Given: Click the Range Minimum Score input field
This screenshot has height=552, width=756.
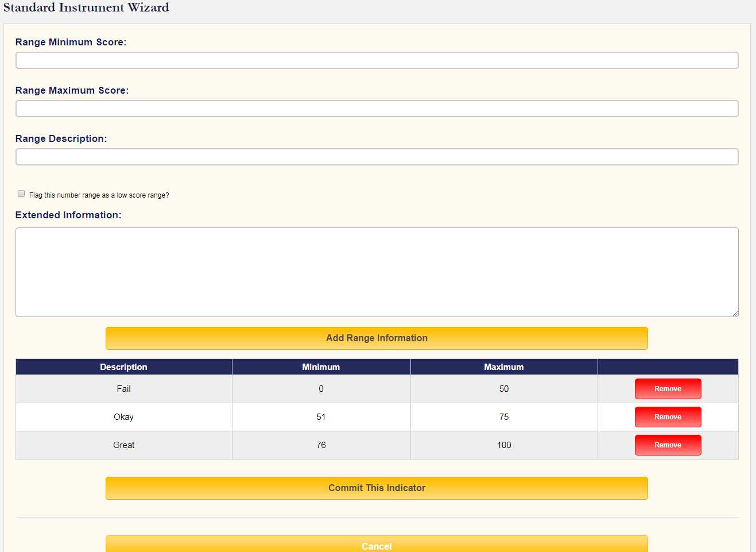Looking at the screenshot, I should click(377, 60).
